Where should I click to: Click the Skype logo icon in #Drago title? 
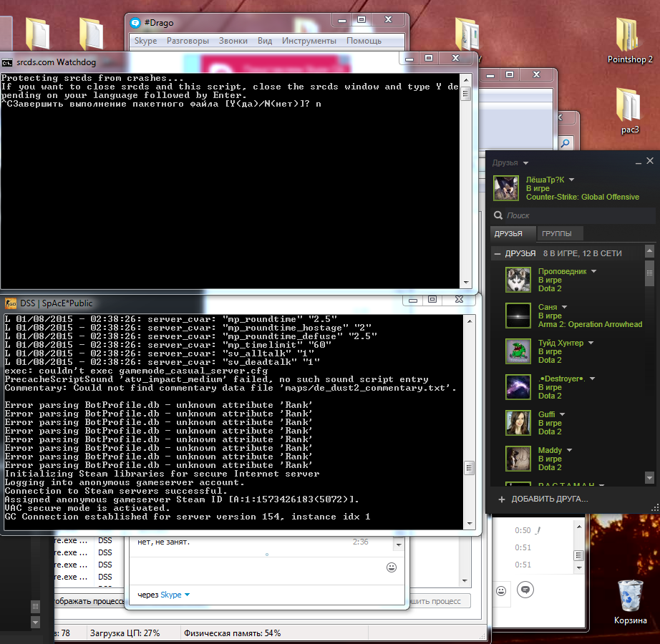pos(135,23)
